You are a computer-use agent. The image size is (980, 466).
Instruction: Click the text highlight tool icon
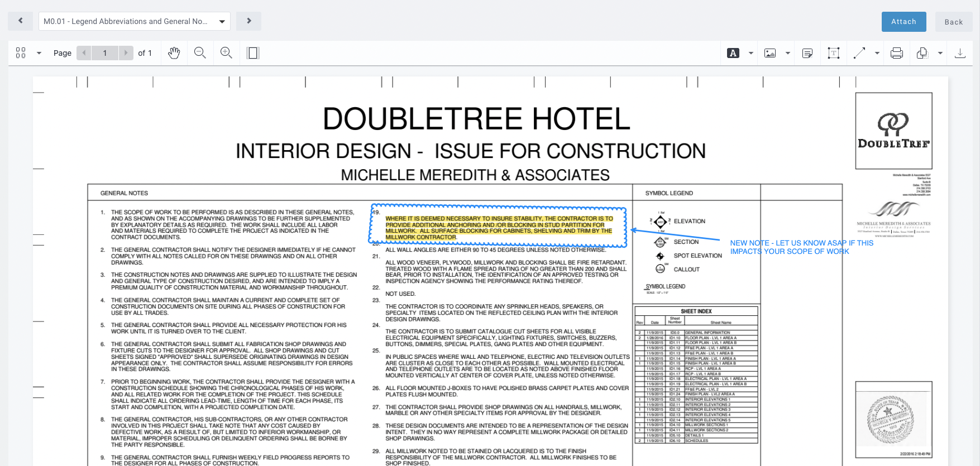click(x=733, y=53)
